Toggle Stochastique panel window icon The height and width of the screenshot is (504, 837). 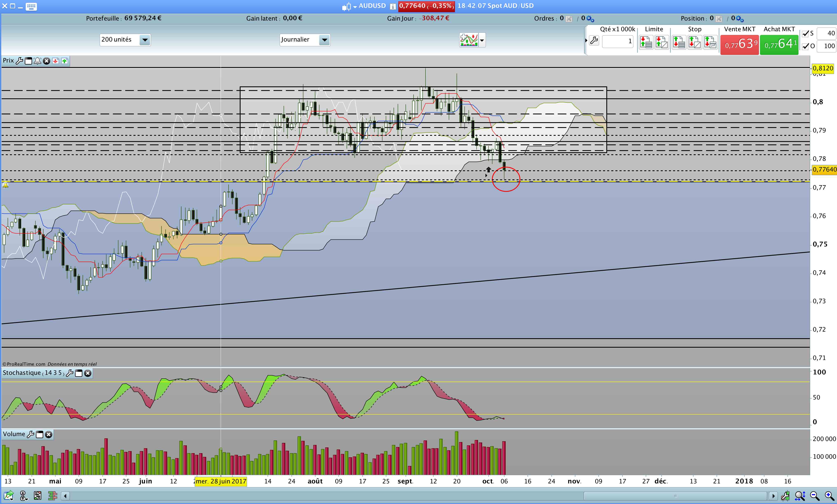pyautogui.click(x=79, y=373)
